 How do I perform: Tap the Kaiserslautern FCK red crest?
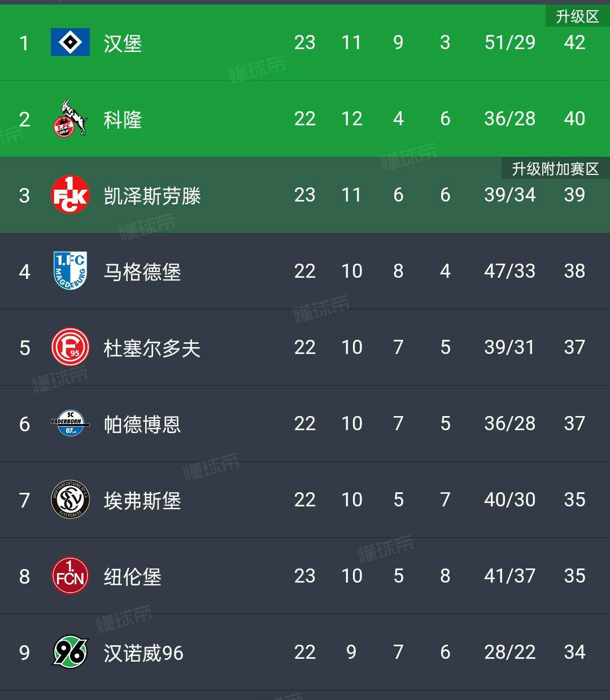coord(70,195)
